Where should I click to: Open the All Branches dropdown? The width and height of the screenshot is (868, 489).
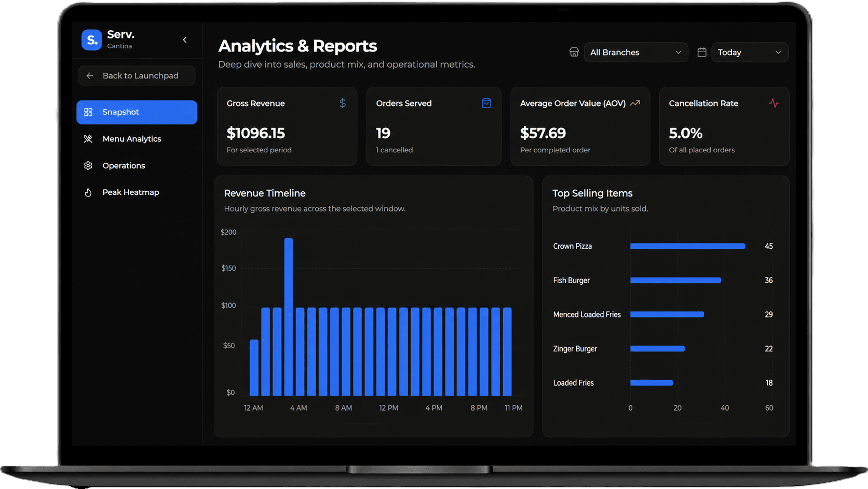click(636, 52)
